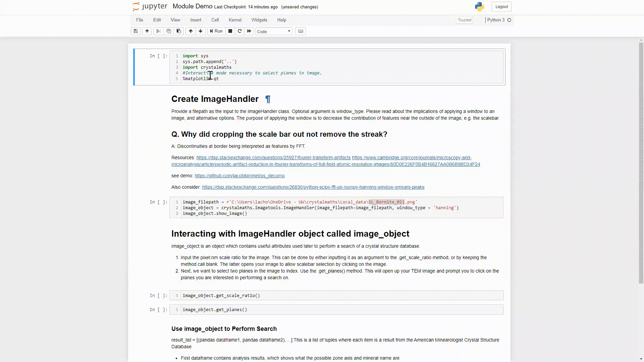Click the save and checkpoint icon

(136, 31)
